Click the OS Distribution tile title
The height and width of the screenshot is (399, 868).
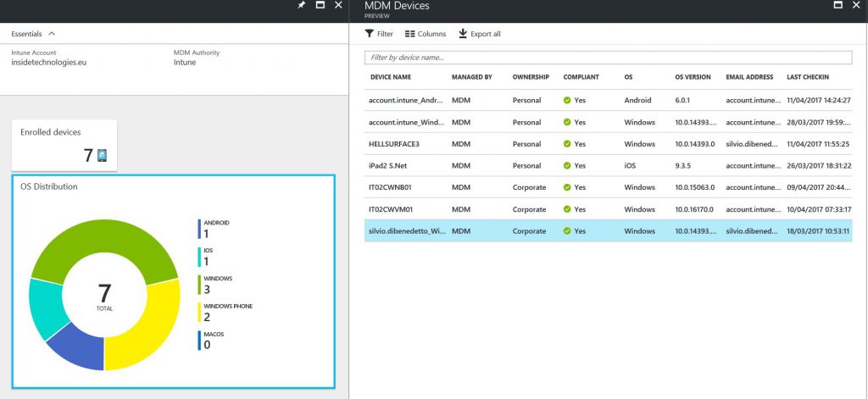48,186
